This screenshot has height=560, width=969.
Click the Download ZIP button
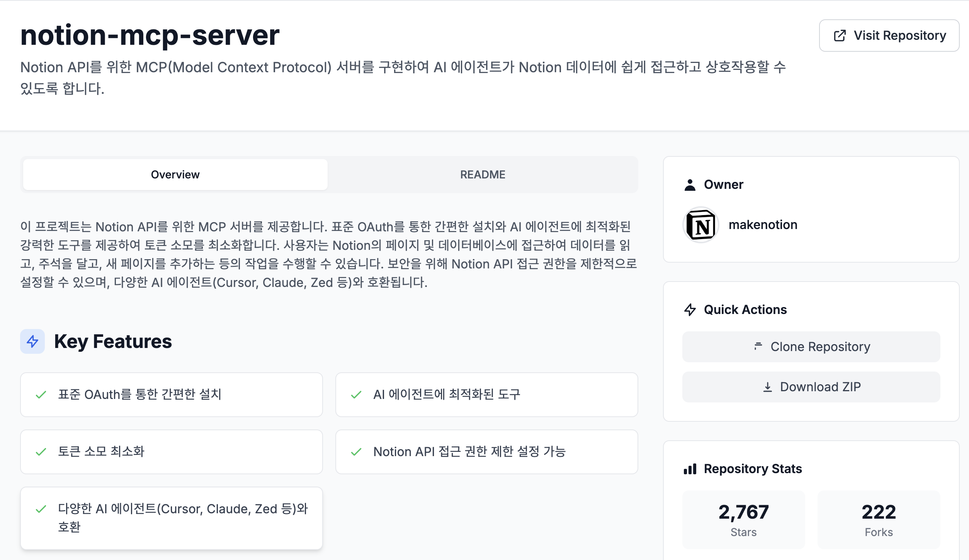pyautogui.click(x=811, y=387)
